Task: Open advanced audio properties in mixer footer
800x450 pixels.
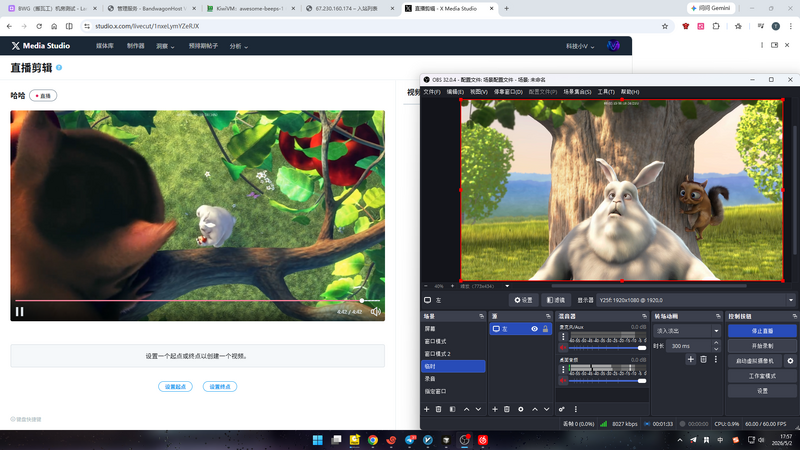Action: click(561, 409)
